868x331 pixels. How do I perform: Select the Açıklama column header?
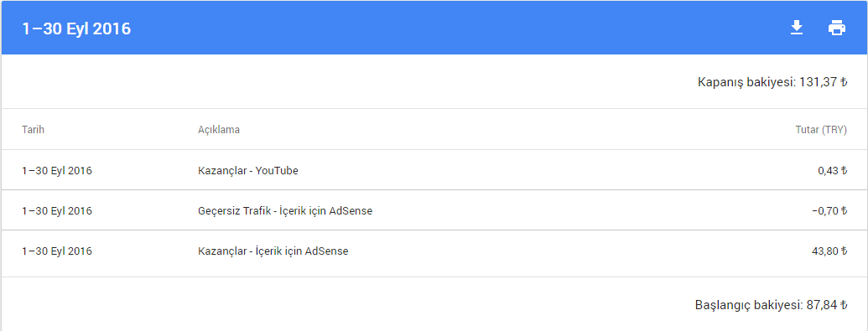point(219,130)
